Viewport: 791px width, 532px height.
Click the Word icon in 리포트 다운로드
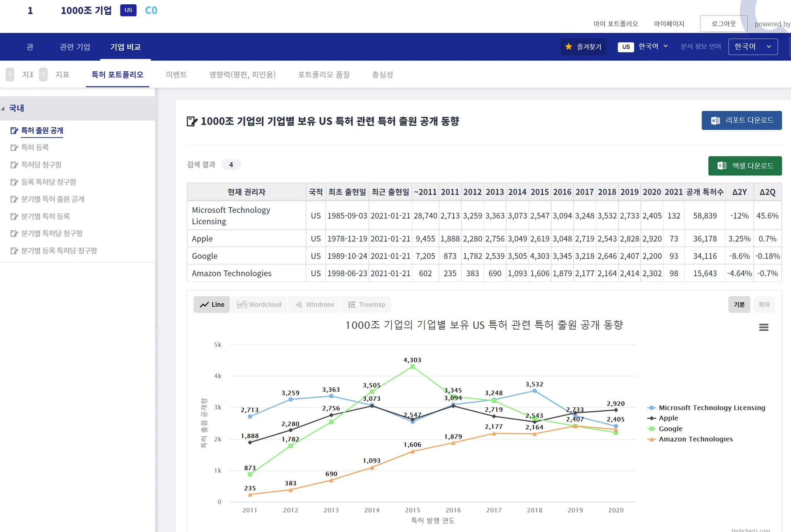[715, 121]
